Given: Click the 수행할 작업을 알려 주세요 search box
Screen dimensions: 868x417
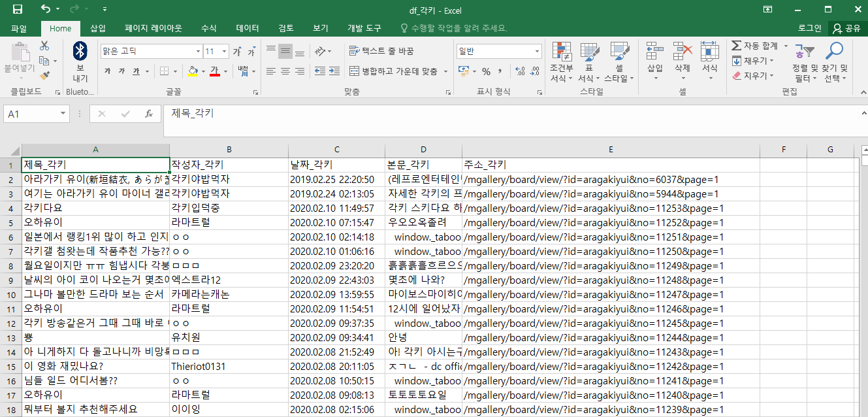Looking at the screenshot, I should [x=454, y=28].
